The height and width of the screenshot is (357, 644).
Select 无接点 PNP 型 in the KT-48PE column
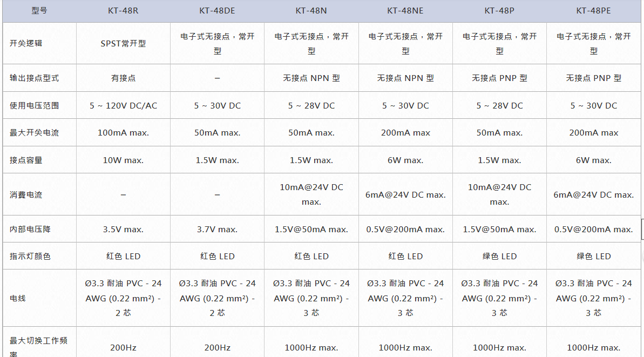(593, 78)
